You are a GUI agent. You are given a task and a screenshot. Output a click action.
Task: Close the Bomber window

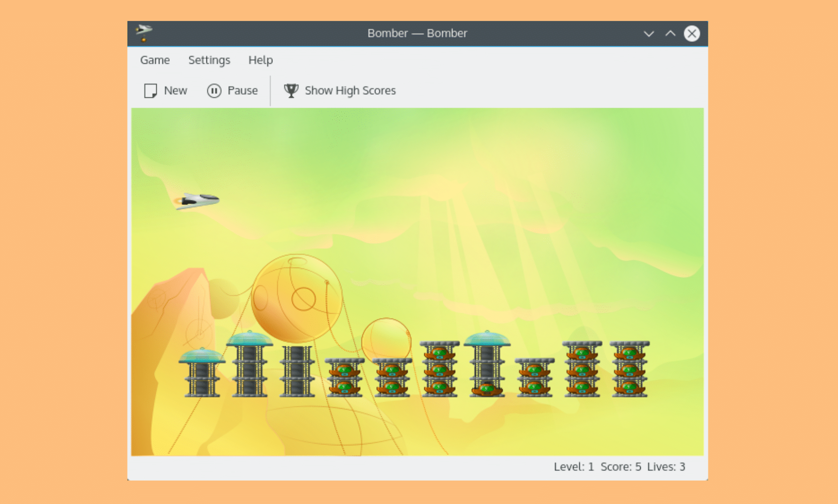pyautogui.click(x=692, y=34)
